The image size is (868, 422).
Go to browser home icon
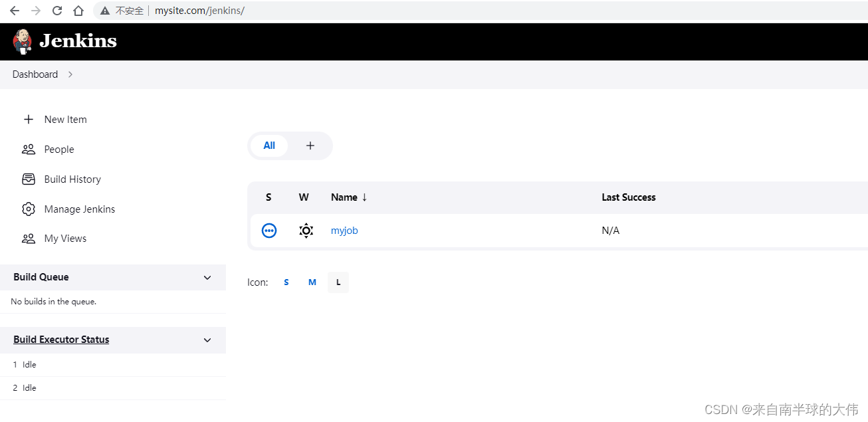point(78,11)
